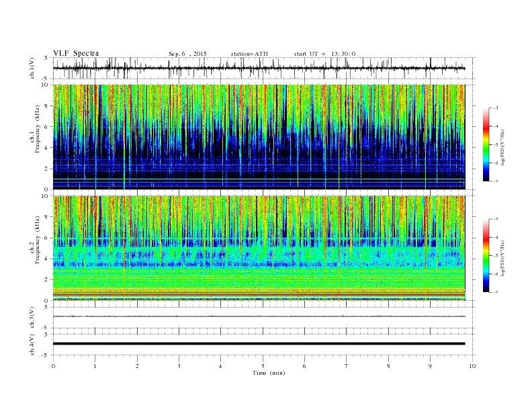Image resolution: width=532 pixels, height=411 pixels.
Task: Click the 8 kHz tick label of ch.2 spectrogram
Action: [46, 217]
